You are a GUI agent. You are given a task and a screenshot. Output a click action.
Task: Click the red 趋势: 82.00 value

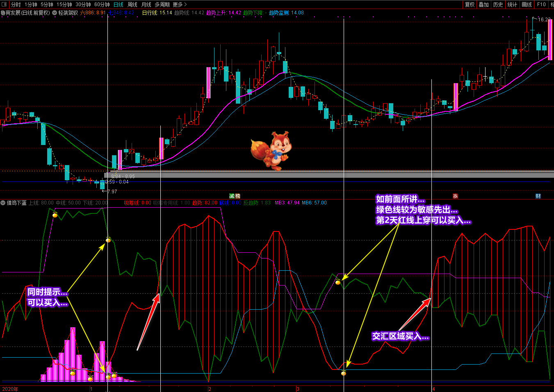pyautogui.click(x=205, y=203)
